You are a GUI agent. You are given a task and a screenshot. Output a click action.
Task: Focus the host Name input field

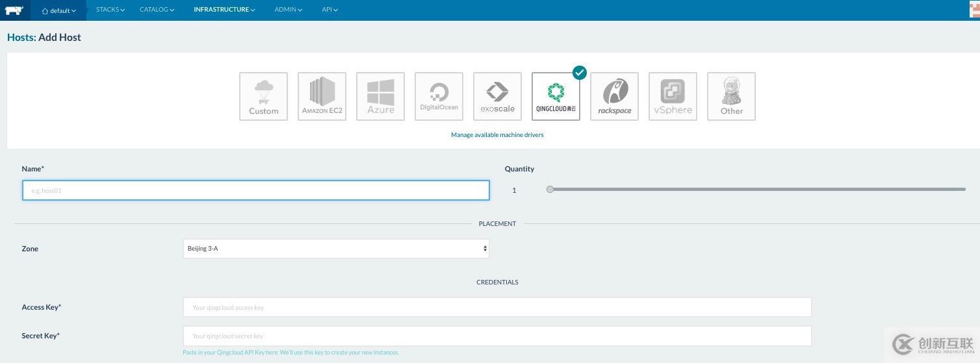coord(255,190)
